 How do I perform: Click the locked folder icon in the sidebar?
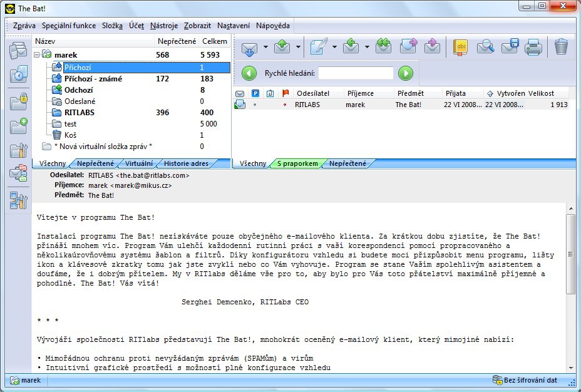pyautogui.click(x=18, y=100)
